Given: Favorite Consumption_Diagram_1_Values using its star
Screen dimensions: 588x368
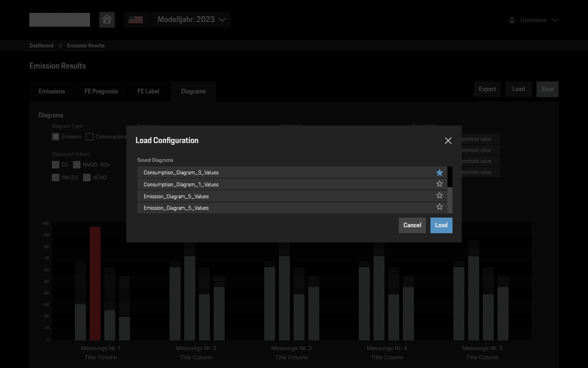Looking at the screenshot, I should [439, 184].
